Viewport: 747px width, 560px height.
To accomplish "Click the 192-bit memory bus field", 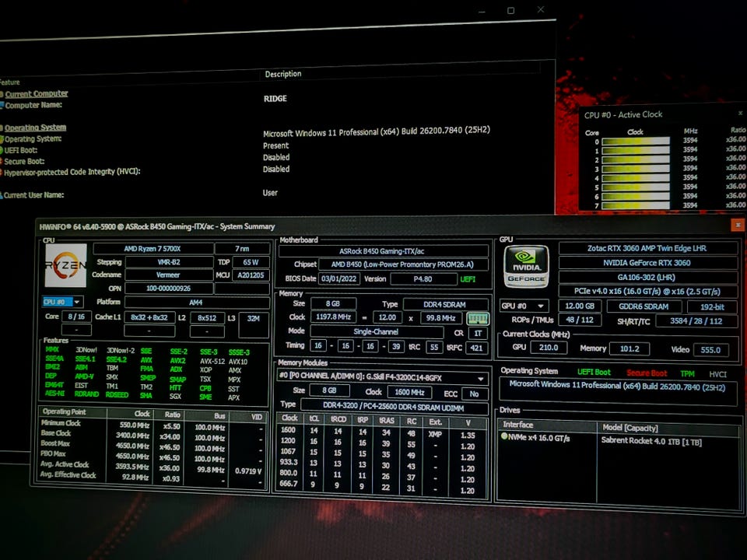I will [x=712, y=307].
